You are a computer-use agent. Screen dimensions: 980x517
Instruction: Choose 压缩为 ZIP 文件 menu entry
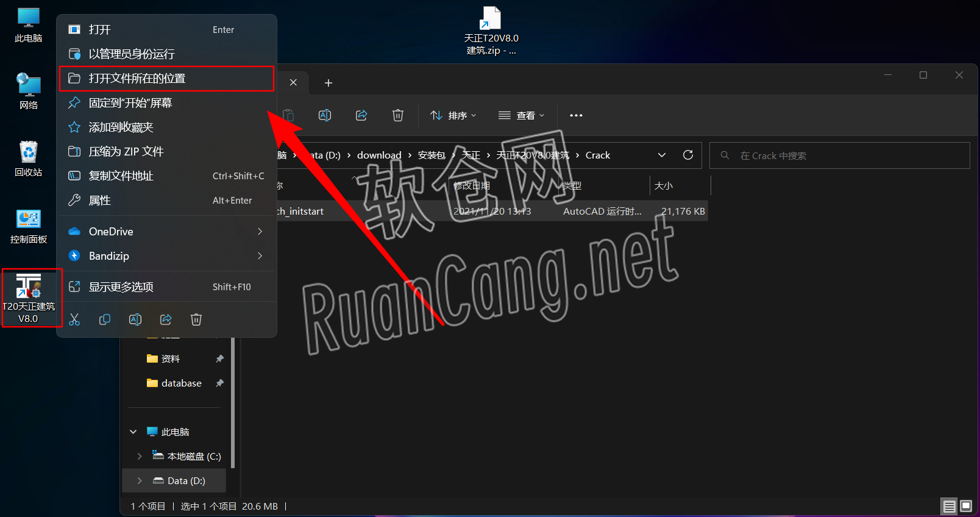tap(166, 151)
